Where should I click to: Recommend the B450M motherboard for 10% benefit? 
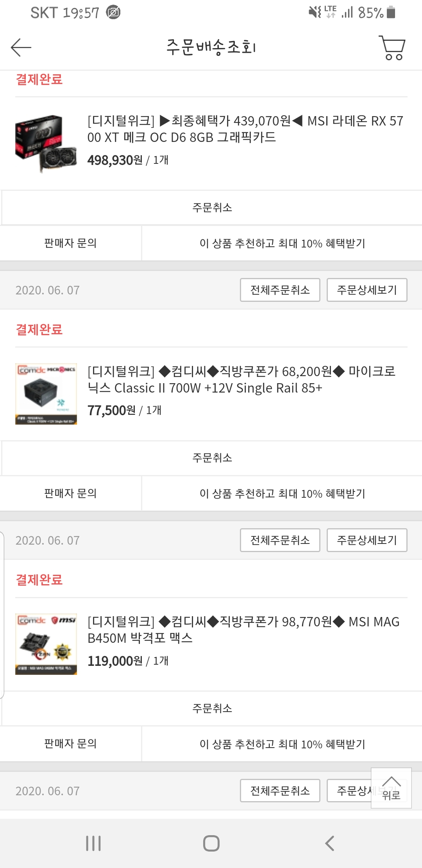tap(282, 744)
